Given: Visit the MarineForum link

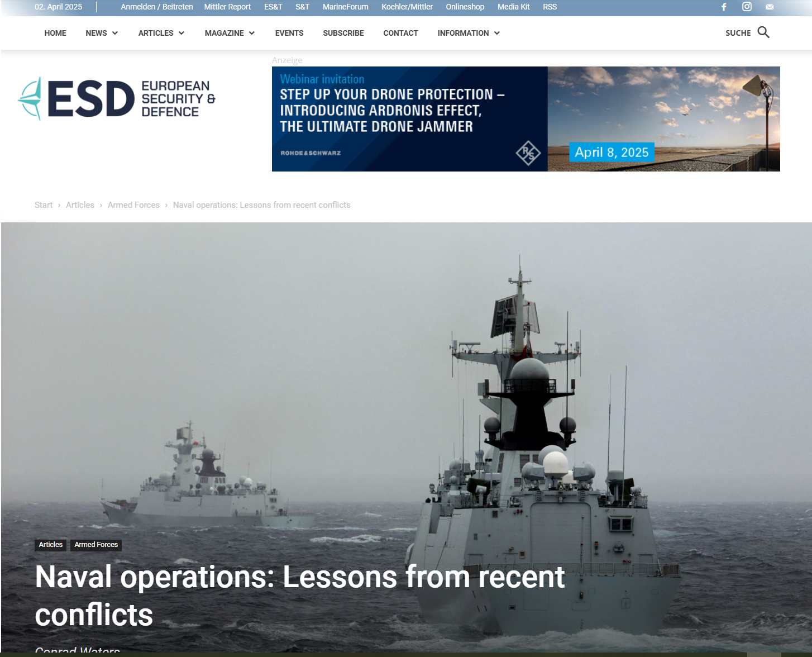Looking at the screenshot, I should click(x=345, y=7).
